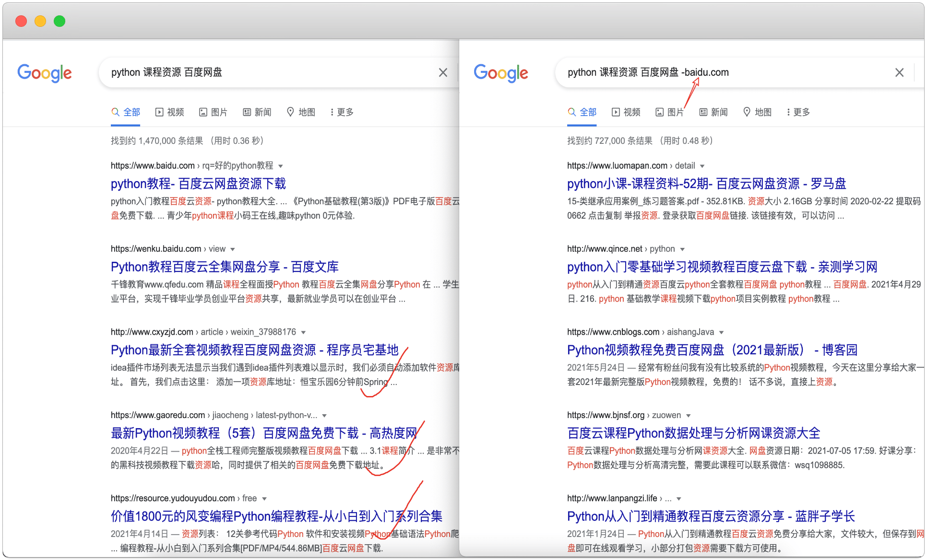Open result 'python教程- 百度云网盘资源下载'
927x560 pixels.
click(x=198, y=184)
